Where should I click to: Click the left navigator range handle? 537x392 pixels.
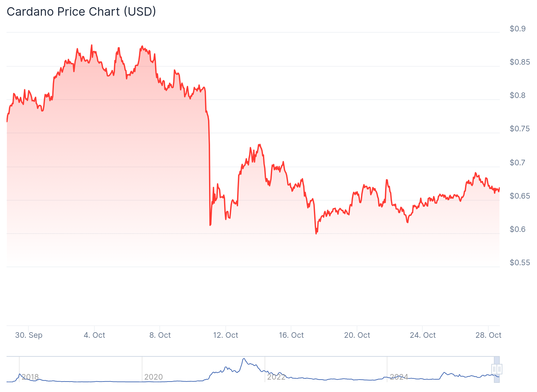click(495, 369)
